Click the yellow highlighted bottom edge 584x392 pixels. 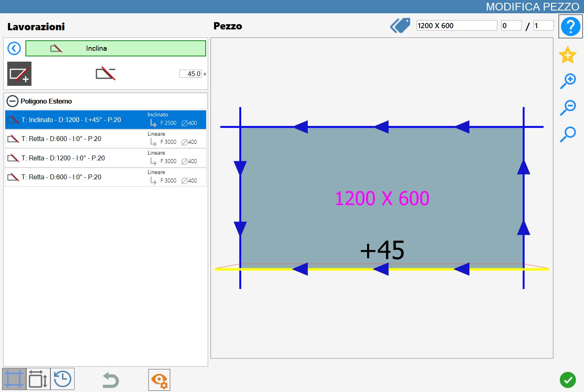coord(382,269)
